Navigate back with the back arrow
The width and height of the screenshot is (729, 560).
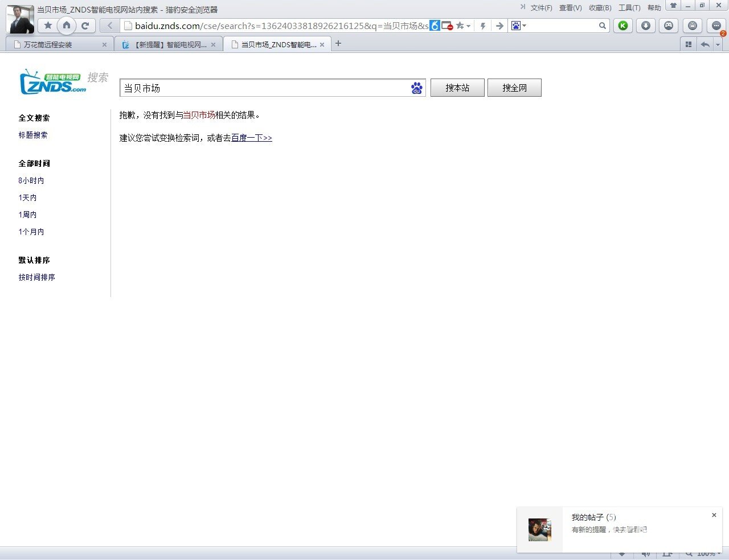coord(110,26)
